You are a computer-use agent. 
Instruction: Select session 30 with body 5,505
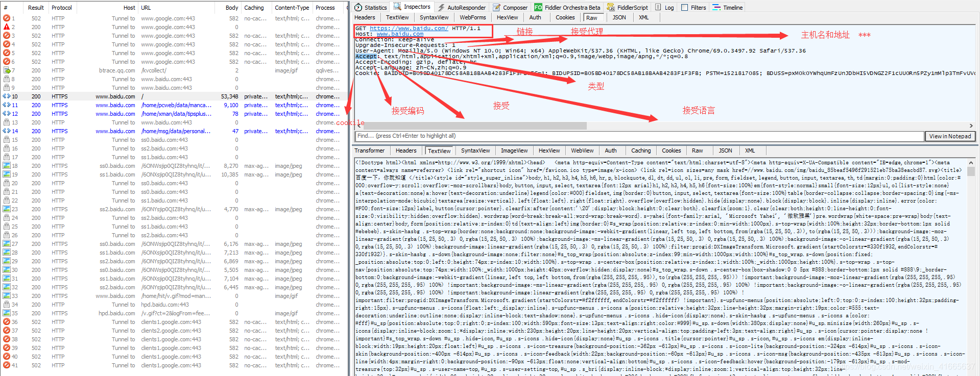point(174,270)
